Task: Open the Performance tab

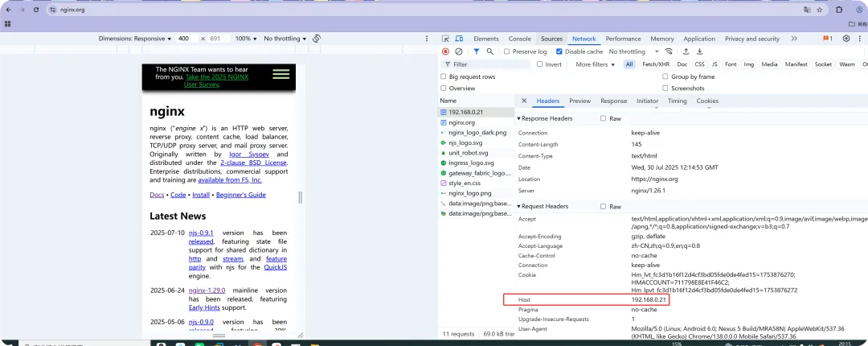Action: point(623,39)
